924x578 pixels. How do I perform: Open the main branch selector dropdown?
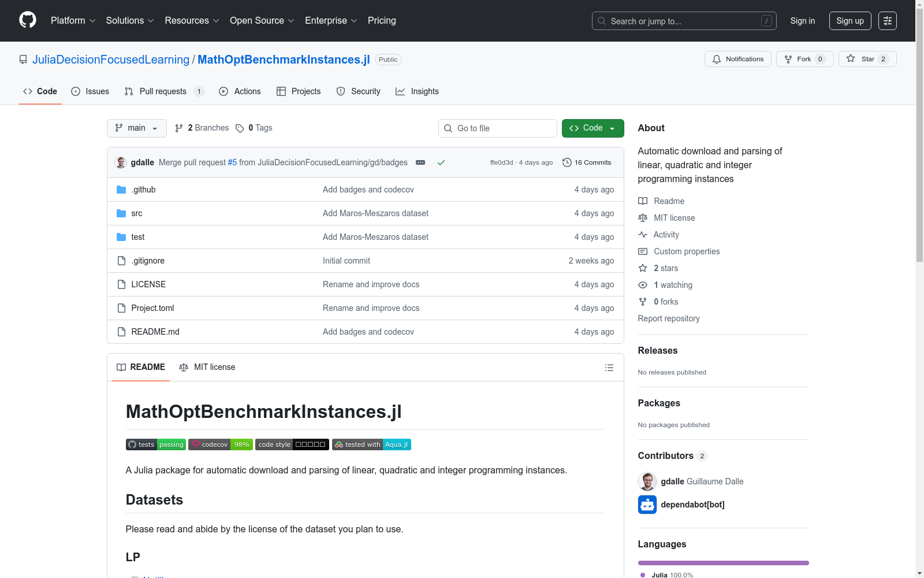pyautogui.click(x=137, y=128)
